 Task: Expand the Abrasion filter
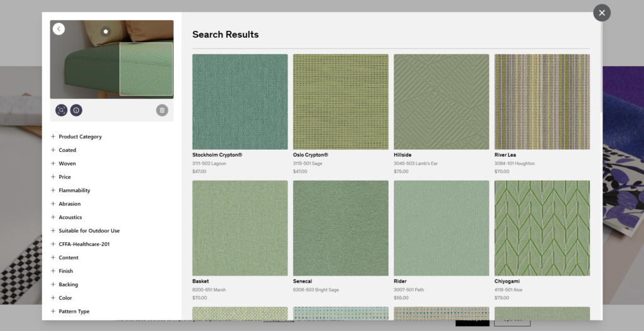click(65, 204)
